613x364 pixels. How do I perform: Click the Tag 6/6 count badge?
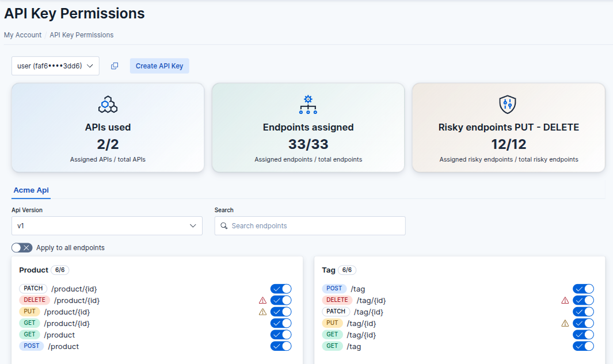click(347, 270)
